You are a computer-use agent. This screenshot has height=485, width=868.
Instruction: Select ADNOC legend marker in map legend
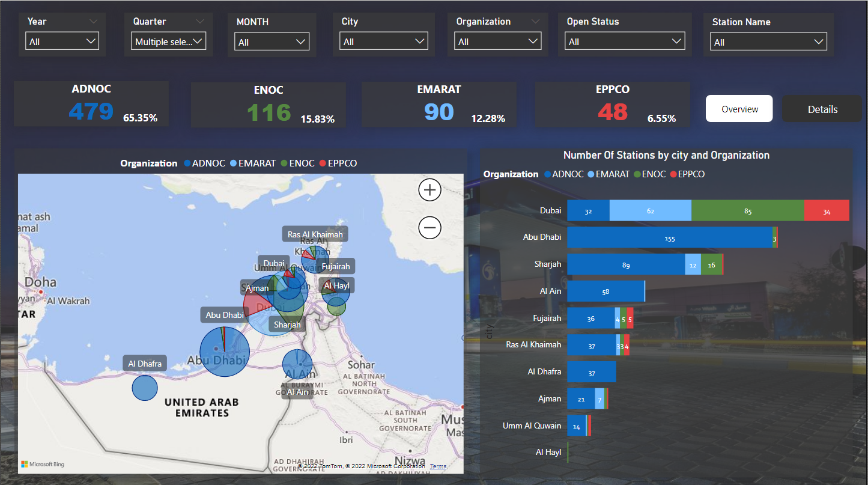coord(188,163)
